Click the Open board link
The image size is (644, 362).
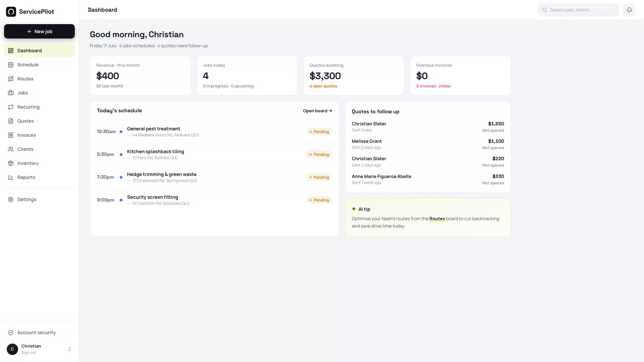point(317,111)
